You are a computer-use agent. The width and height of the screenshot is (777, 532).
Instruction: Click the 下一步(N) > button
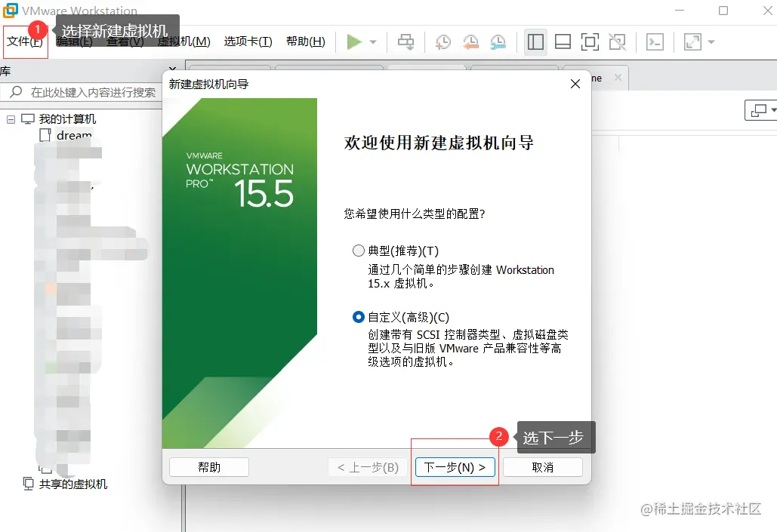tap(455, 467)
